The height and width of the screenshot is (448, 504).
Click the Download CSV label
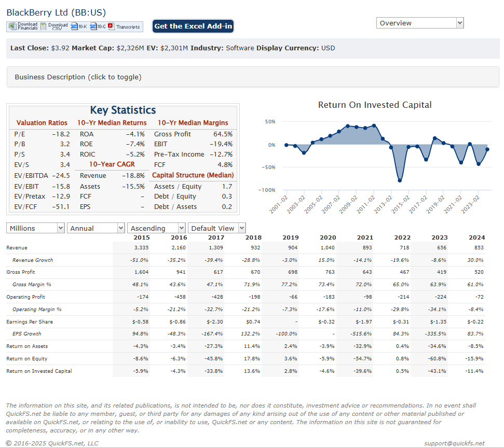click(x=58, y=26)
